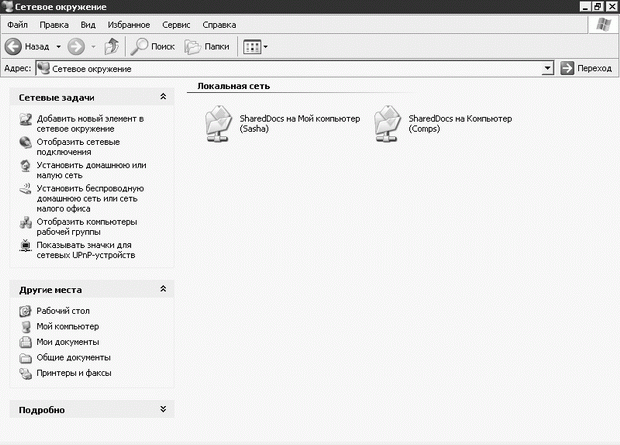Click Отобразить сетевые подключения link
This screenshot has height=445, width=620.
78,147
